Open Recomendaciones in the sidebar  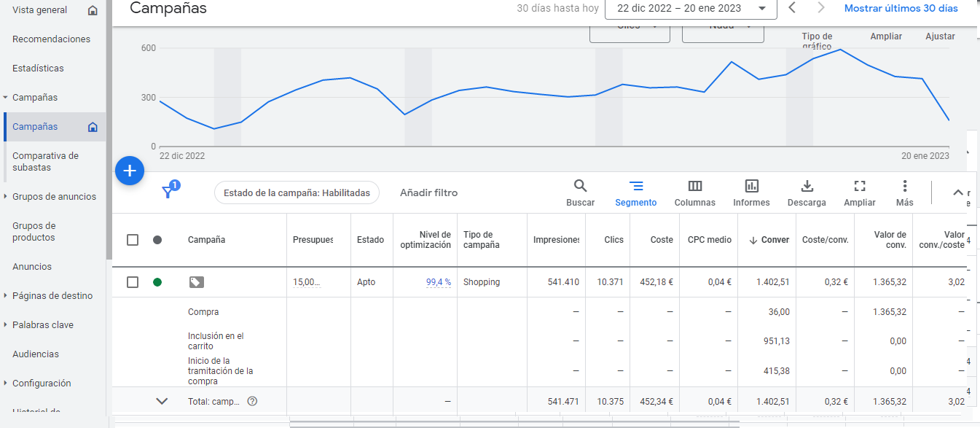[51, 39]
